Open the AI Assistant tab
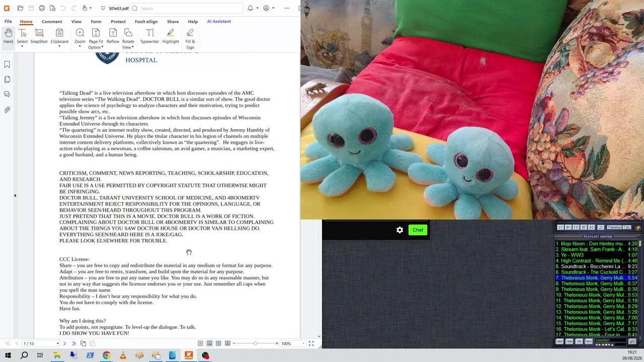 [219, 22]
